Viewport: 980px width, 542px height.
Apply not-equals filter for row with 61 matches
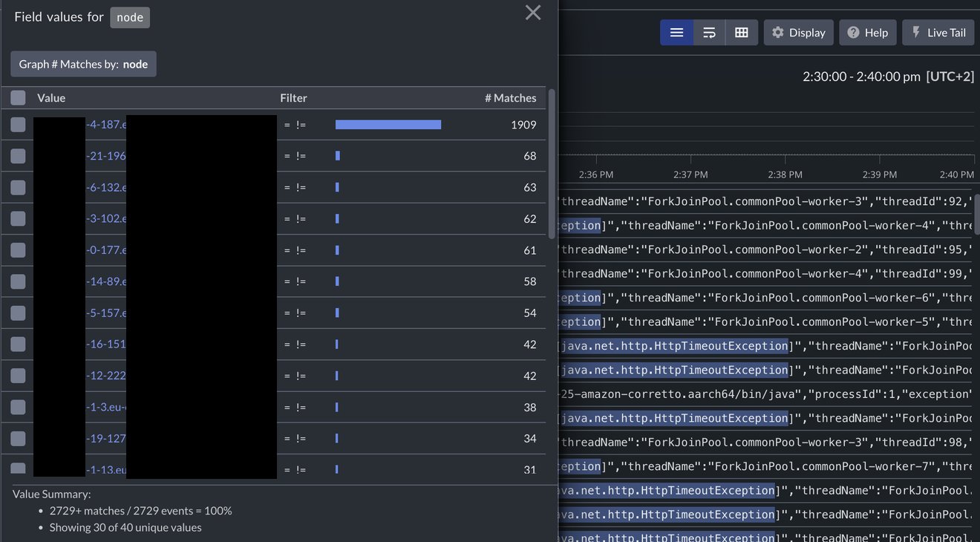coord(301,250)
